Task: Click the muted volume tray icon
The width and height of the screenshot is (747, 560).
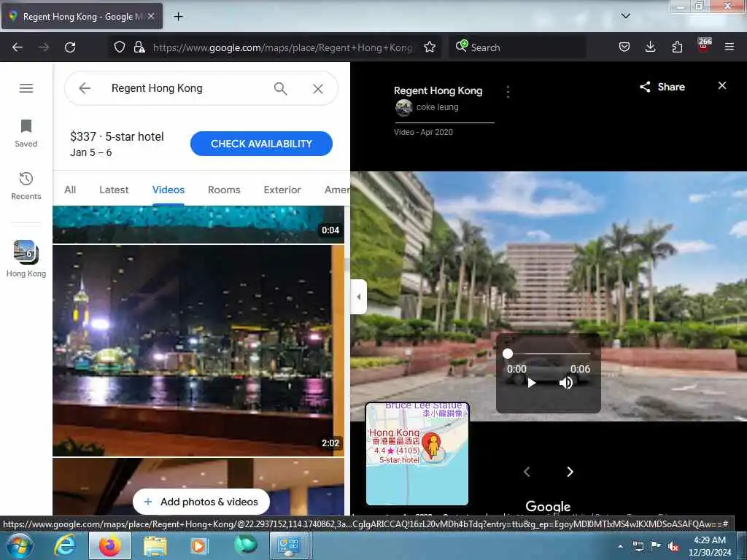Action: [673, 546]
